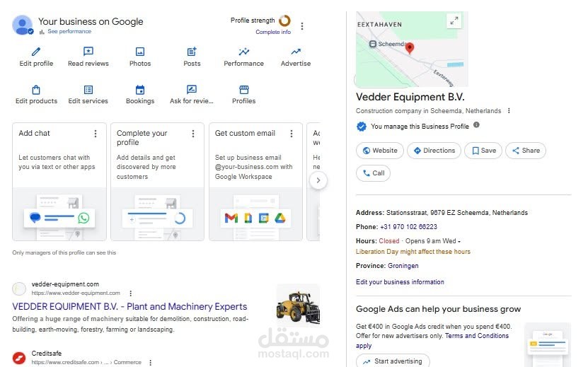The image size is (588, 367).
Task: Open the Posts icon
Action: [192, 52]
